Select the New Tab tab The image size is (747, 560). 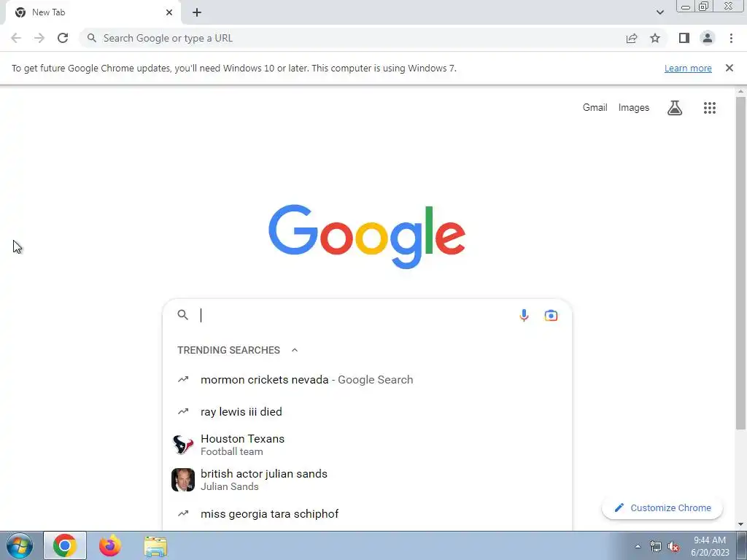93,12
